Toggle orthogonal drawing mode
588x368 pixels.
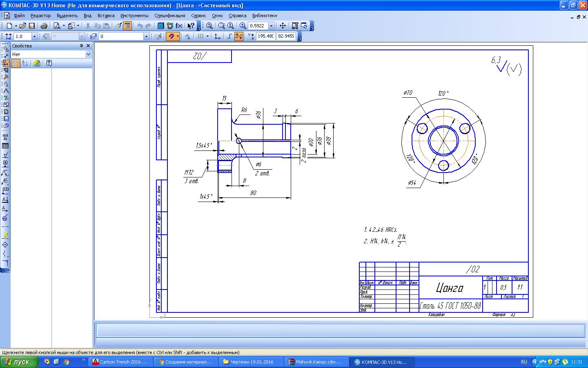point(229,36)
